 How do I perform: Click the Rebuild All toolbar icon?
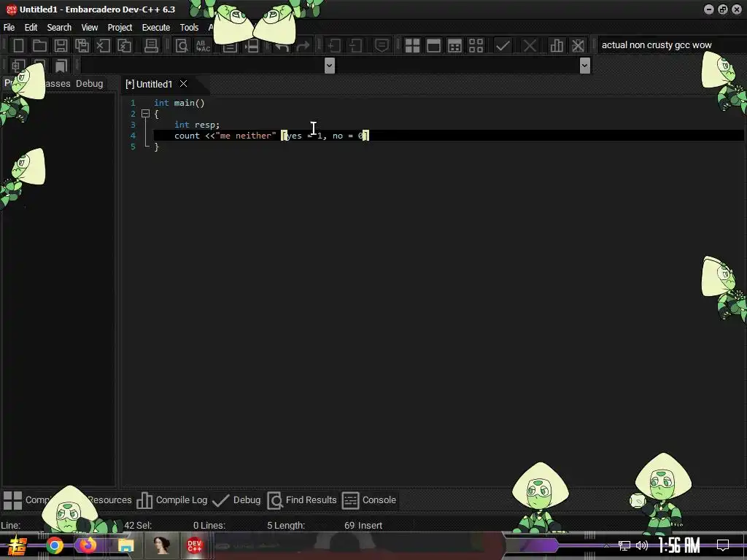pyautogui.click(x=476, y=46)
